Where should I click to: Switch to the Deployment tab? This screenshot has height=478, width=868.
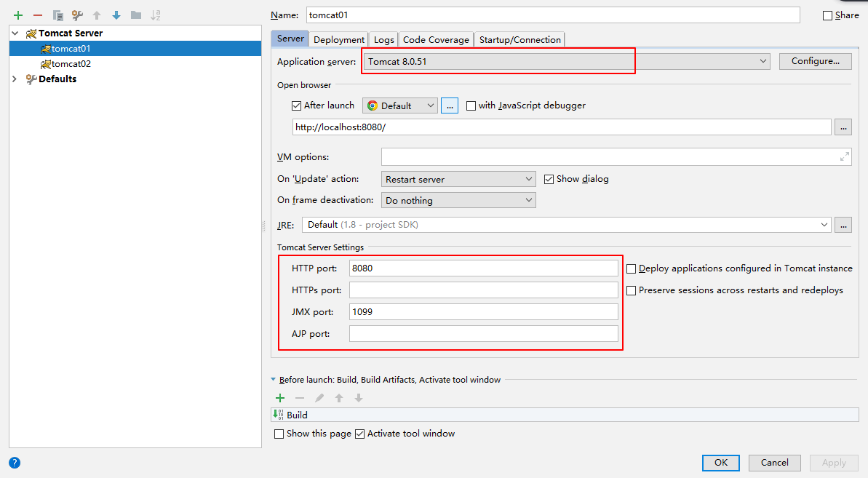tap(339, 40)
